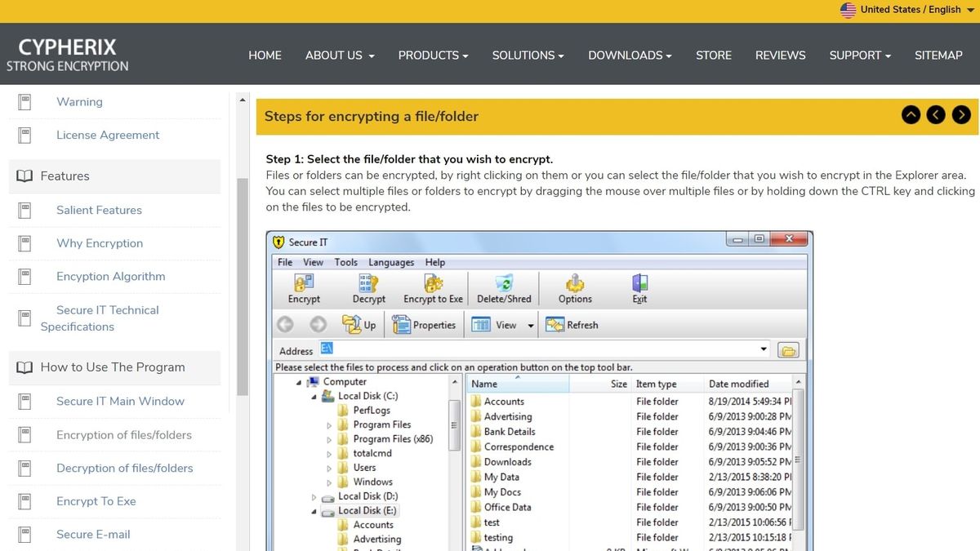Open the Address bar dropdown
The height and width of the screenshot is (551, 980).
tap(763, 349)
